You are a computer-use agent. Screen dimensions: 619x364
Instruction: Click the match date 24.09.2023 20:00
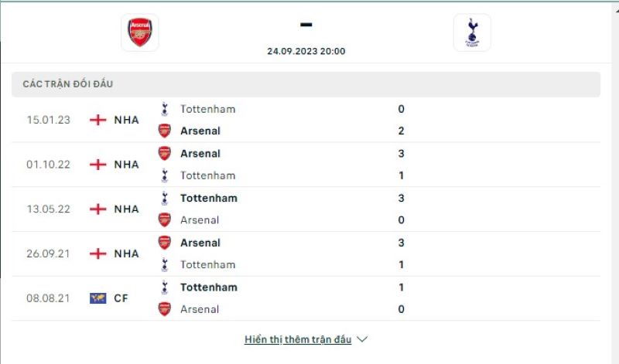click(x=306, y=52)
